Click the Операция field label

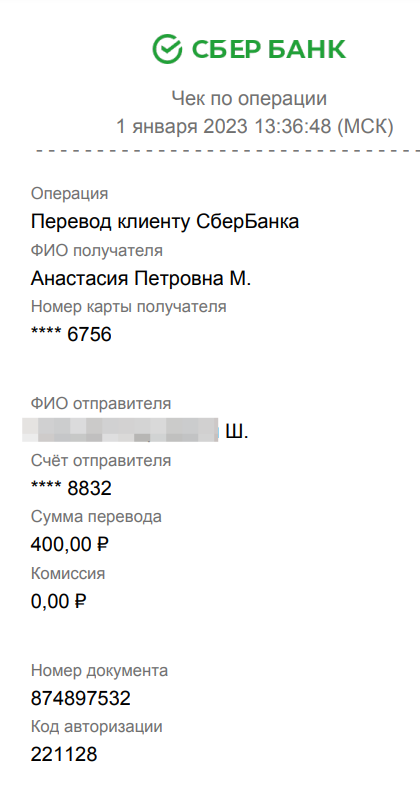click(70, 194)
